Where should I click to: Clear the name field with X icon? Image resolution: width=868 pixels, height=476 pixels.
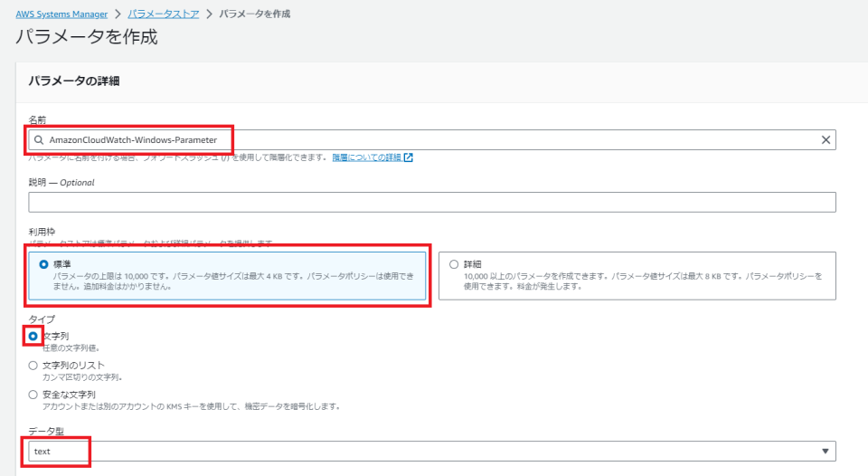pyautogui.click(x=826, y=140)
